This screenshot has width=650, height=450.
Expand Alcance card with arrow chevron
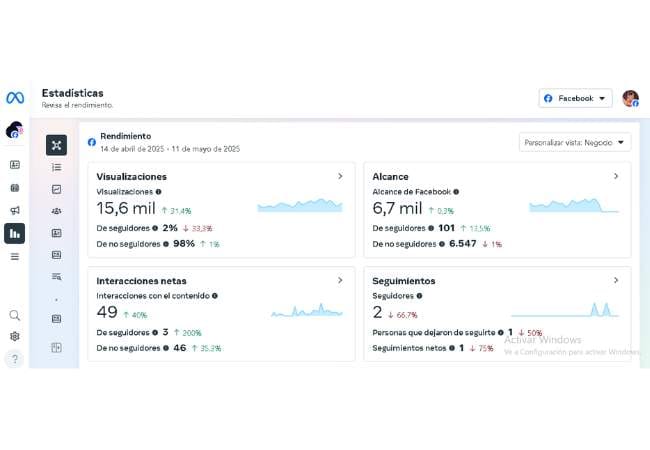615,176
